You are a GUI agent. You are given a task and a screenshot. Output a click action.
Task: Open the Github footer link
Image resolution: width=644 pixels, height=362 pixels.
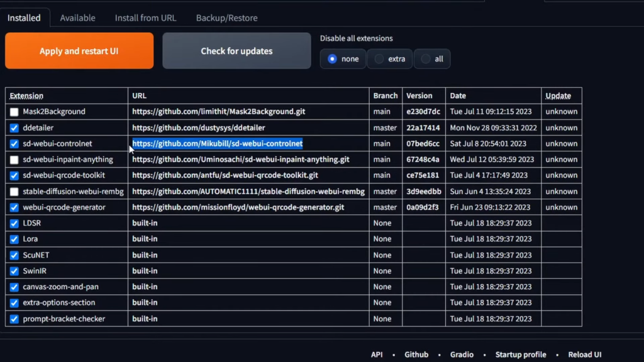coord(416,354)
